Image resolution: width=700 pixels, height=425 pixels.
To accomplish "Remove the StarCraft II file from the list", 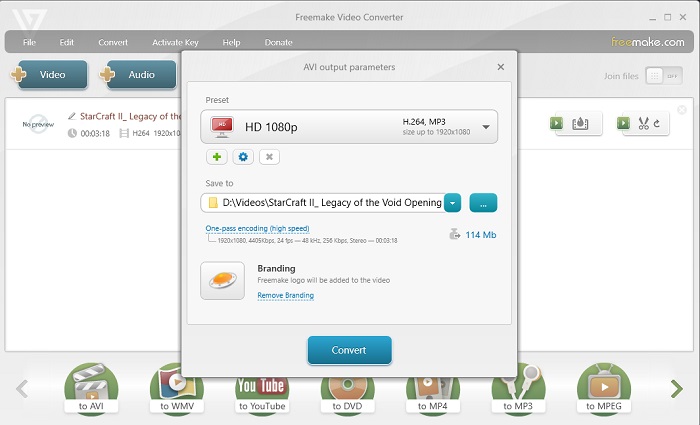I will coord(682,109).
